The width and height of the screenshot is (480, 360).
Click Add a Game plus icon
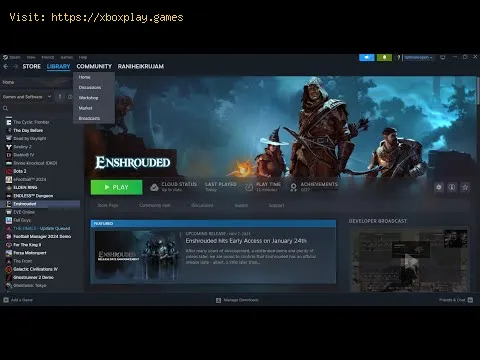6,300
